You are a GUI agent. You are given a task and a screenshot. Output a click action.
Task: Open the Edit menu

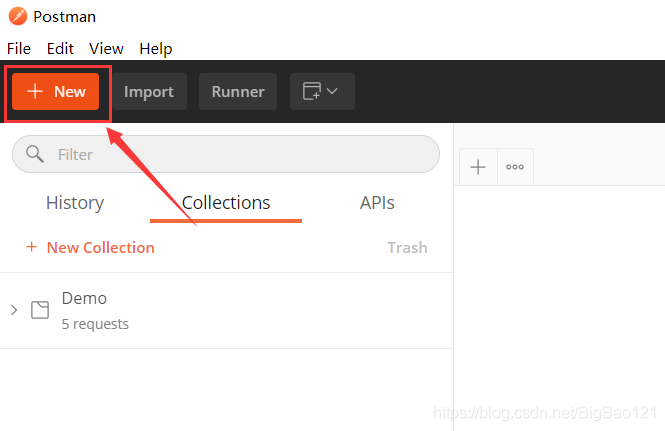(x=60, y=49)
